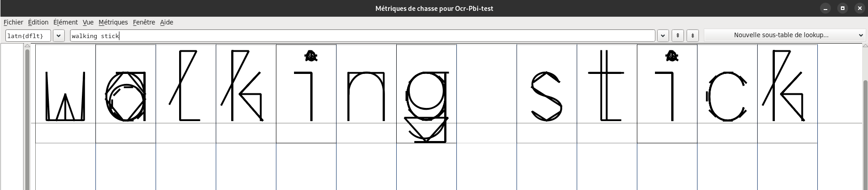Click the 'walking stick' text field
This screenshot has height=190, width=868.
pyautogui.click(x=362, y=35)
